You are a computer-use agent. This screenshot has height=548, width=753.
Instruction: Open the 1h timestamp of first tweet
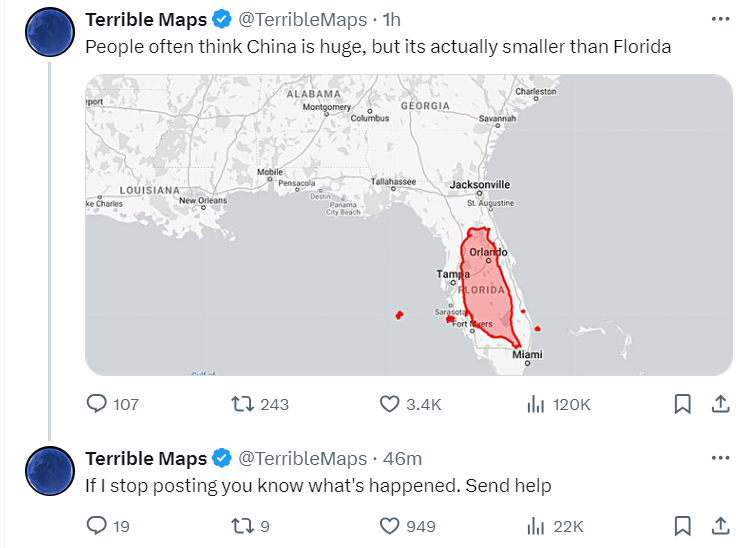pyautogui.click(x=392, y=19)
